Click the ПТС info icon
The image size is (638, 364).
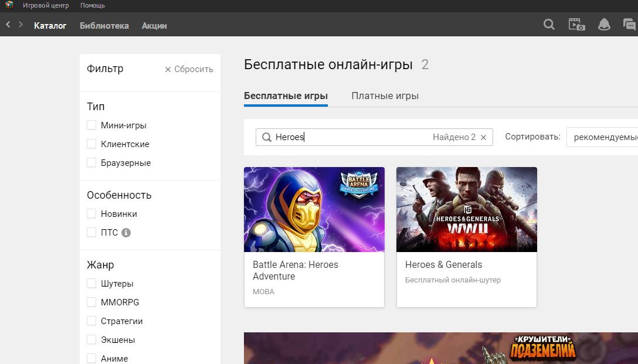[x=126, y=233]
